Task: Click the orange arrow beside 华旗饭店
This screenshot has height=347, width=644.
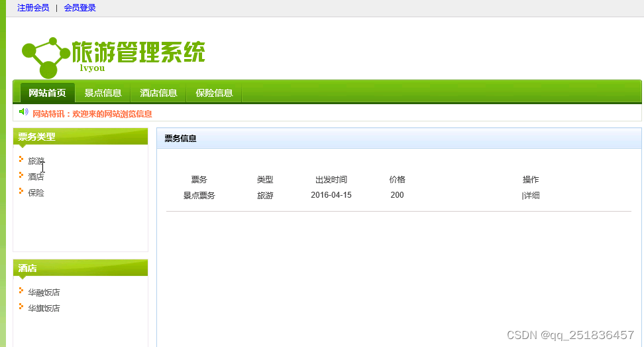Action: 21,307
